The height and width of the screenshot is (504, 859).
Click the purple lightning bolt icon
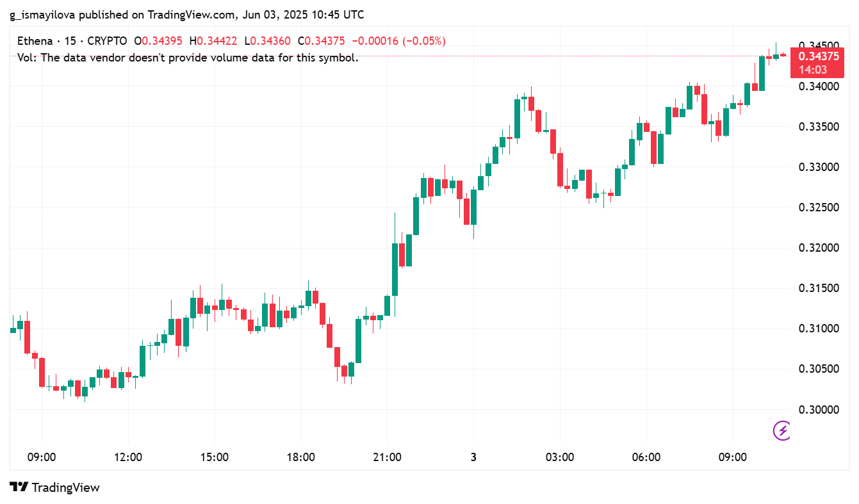click(782, 430)
